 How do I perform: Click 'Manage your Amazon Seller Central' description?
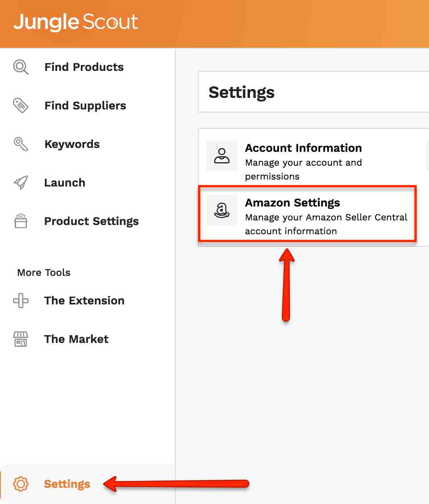(x=326, y=224)
